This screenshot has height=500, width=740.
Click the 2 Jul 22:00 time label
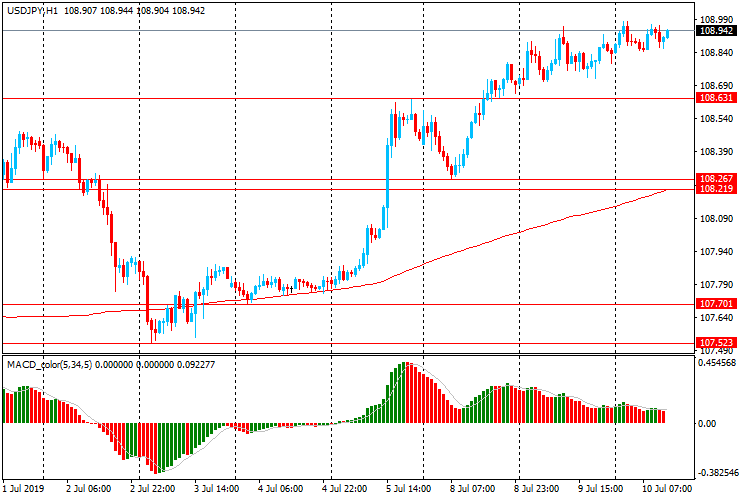[x=152, y=488]
